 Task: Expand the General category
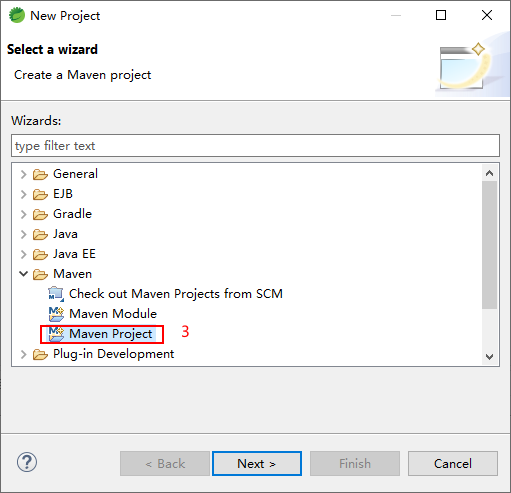23,174
